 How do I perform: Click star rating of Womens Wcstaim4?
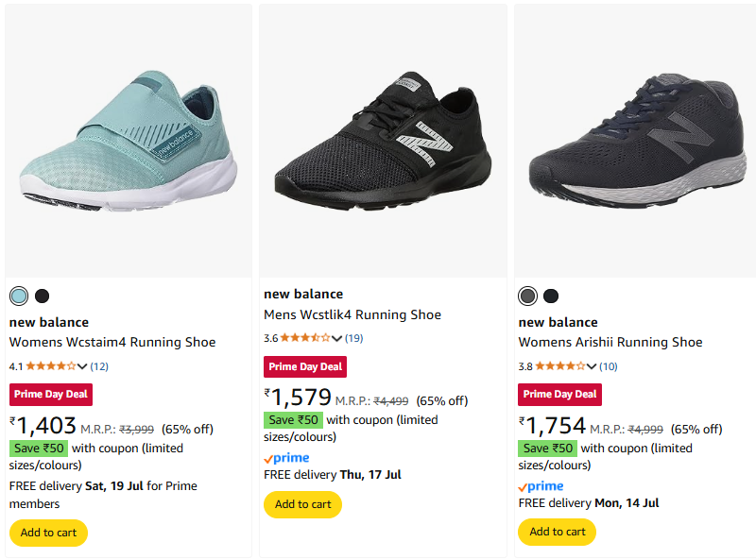pos(51,365)
